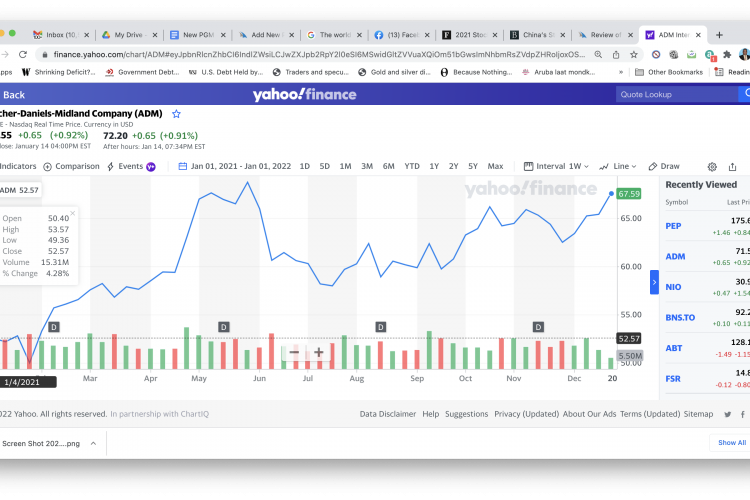750x500 pixels.
Task: Select Max range
Action: [495, 166]
